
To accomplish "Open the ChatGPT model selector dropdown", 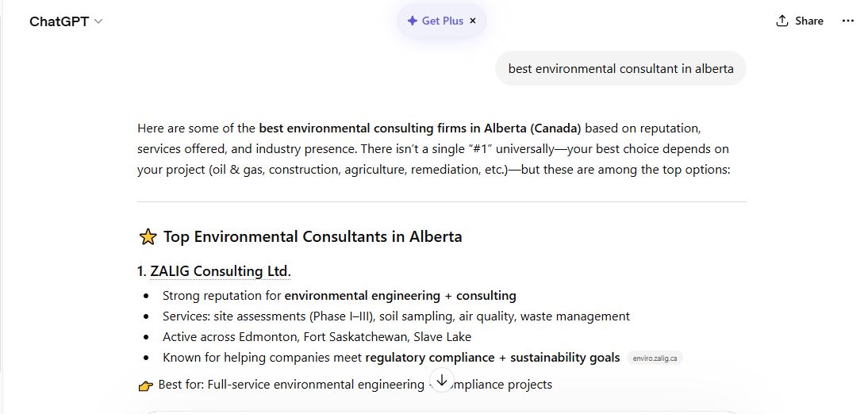I will 66,21.
